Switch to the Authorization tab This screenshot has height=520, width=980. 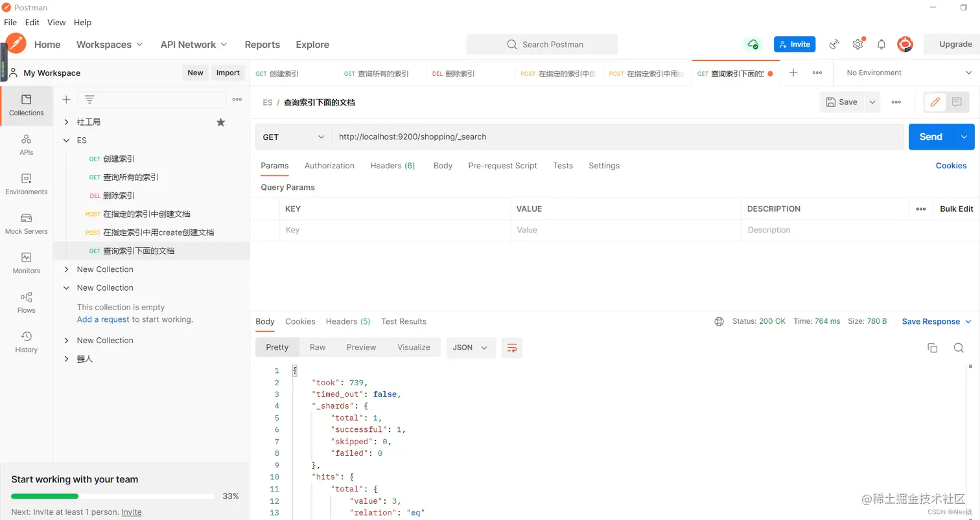tap(329, 165)
